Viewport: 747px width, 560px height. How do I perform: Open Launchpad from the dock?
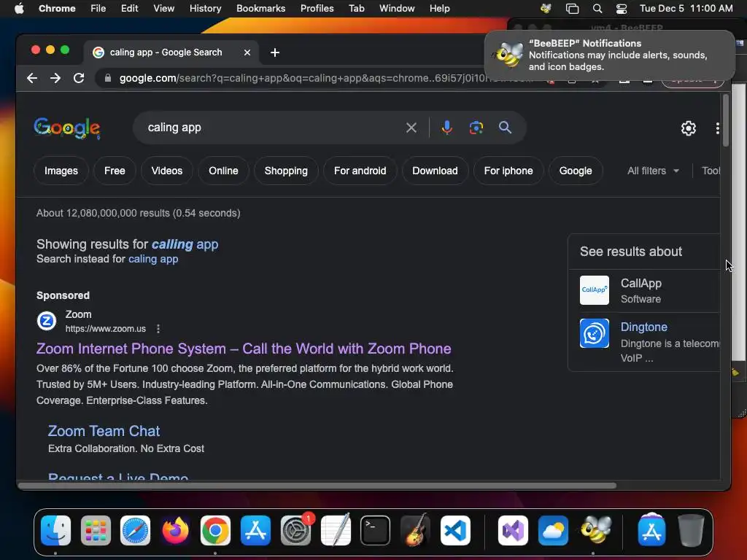pyautogui.click(x=96, y=531)
